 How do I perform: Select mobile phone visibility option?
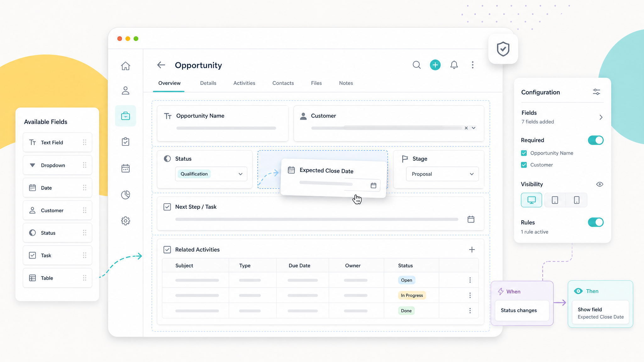tap(577, 200)
